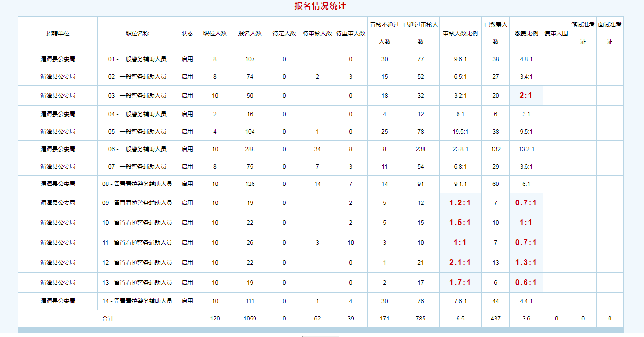Select fee ratio 9.5:1 for position 05
644x337 pixels.
tap(526, 132)
